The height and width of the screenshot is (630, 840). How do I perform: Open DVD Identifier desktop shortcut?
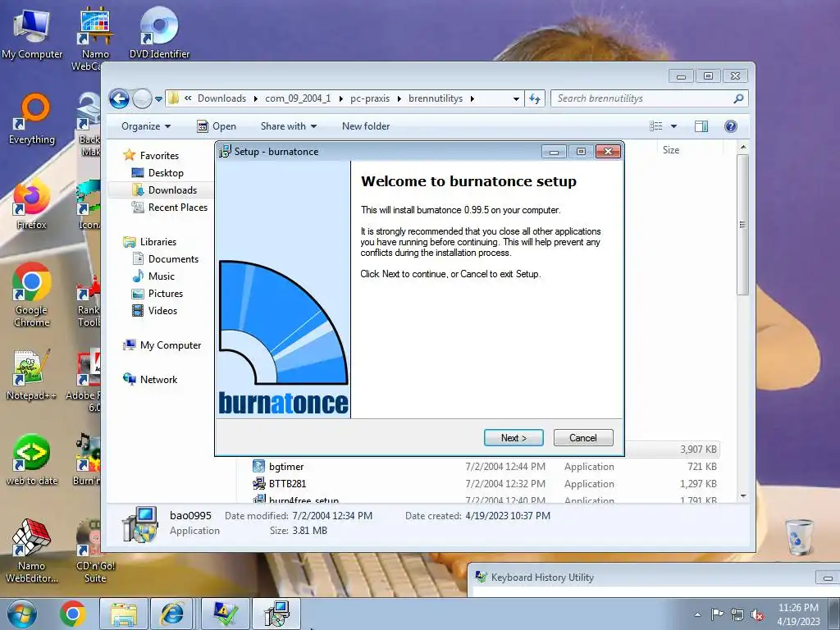click(159, 33)
